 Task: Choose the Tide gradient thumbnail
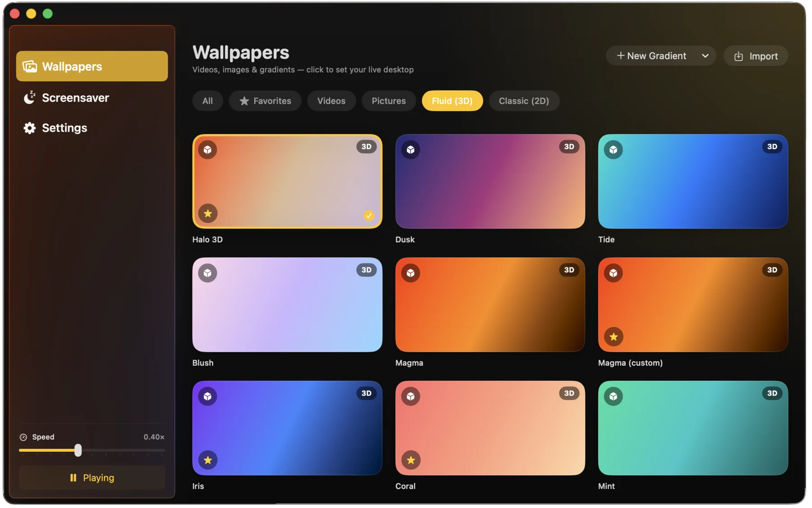click(693, 182)
